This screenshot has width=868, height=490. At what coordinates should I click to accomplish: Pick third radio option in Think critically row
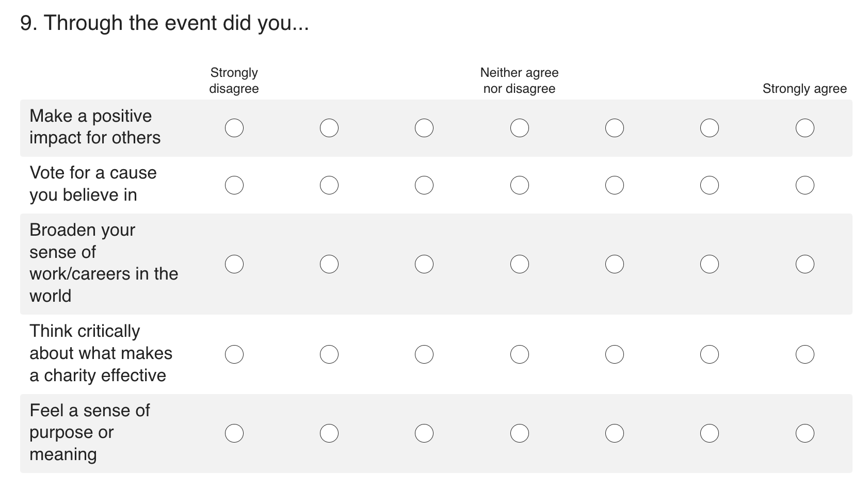tap(424, 354)
